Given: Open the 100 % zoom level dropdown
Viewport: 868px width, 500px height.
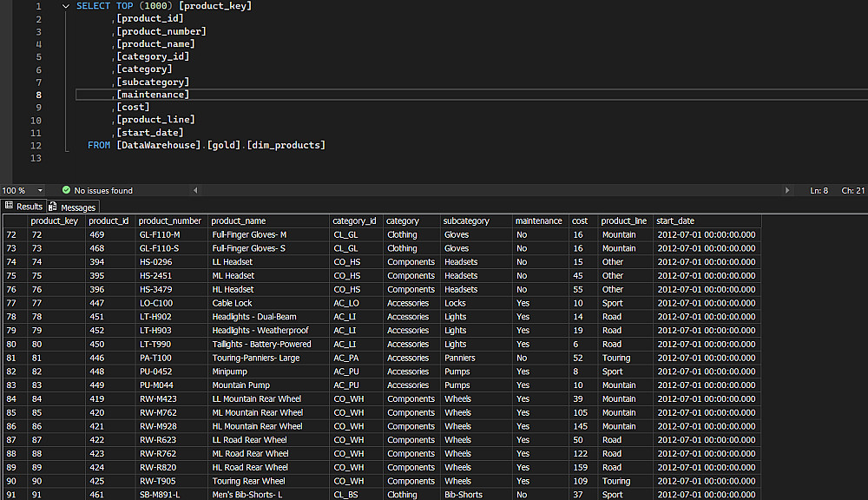Looking at the screenshot, I should coord(40,191).
